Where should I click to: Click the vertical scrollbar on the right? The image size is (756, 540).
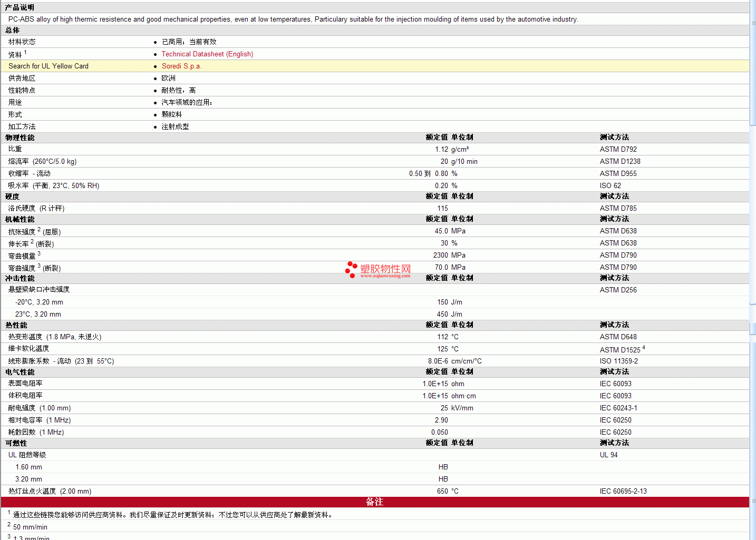(753, 270)
